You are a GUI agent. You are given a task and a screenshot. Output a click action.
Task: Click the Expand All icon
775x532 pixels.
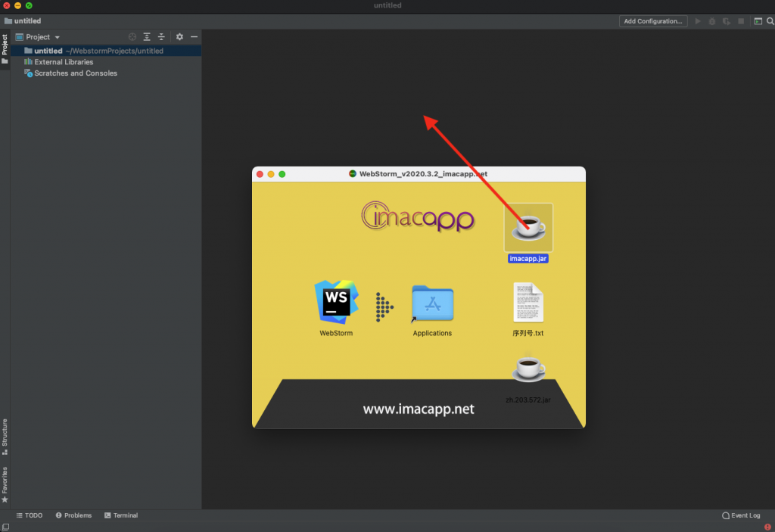click(x=147, y=37)
